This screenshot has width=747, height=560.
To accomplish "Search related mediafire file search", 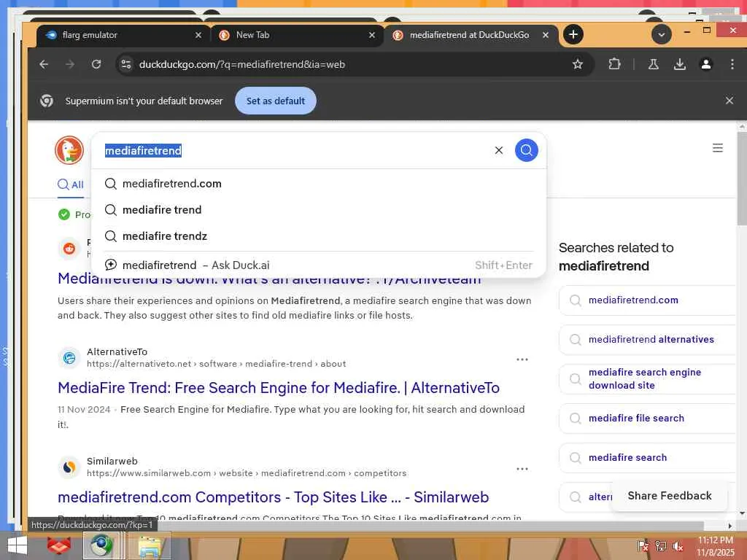I will tap(648, 418).
